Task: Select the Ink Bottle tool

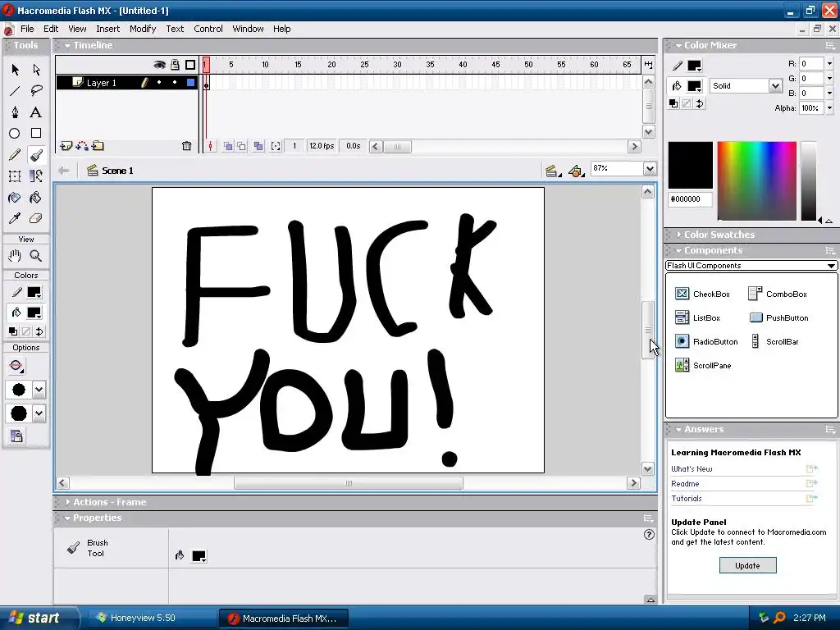Action: (x=15, y=198)
